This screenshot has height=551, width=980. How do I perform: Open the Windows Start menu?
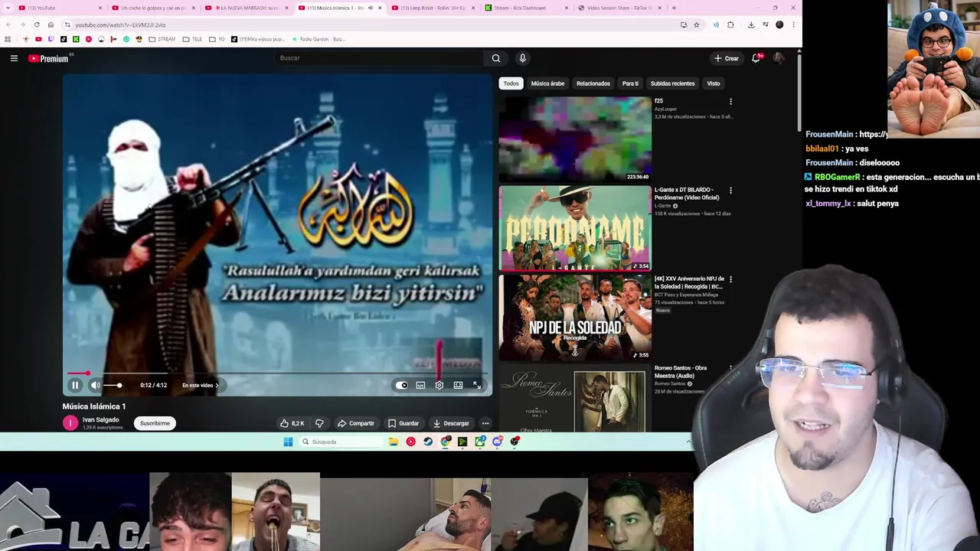(288, 442)
